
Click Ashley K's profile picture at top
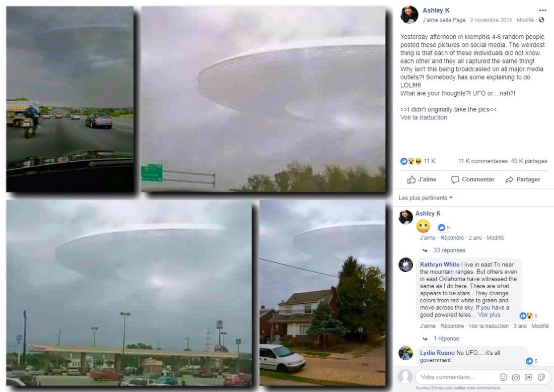(409, 15)
